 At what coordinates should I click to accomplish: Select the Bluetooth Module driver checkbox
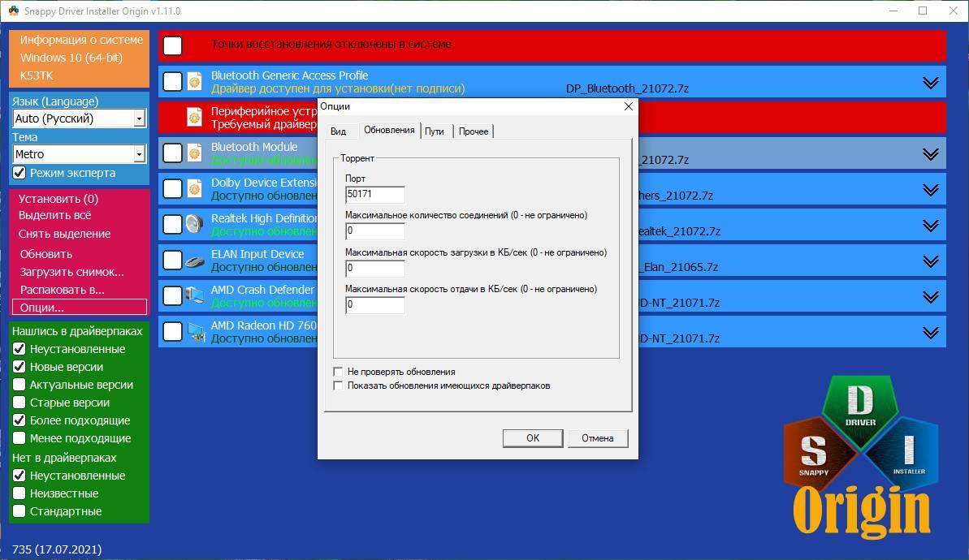pos(172,153)
